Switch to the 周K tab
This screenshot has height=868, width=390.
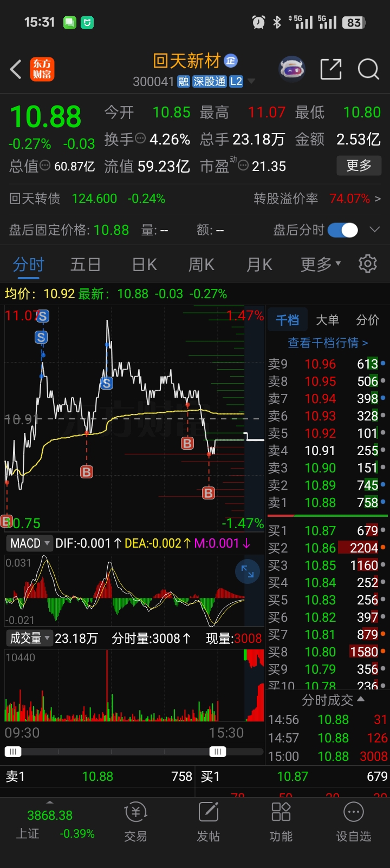click(x=201, y=264)
